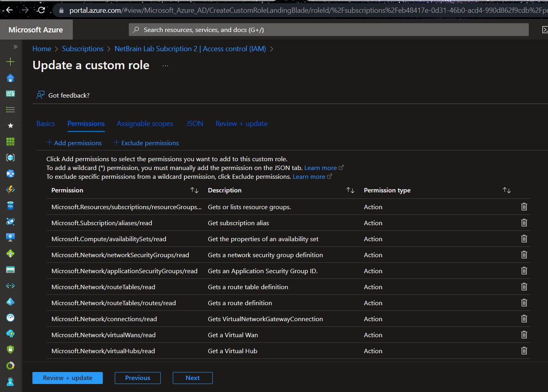The image size is (548, 392).
Task: Delete the Microsoft.Network/virtualHubs/read permission
Action: (x=524, y=350)
